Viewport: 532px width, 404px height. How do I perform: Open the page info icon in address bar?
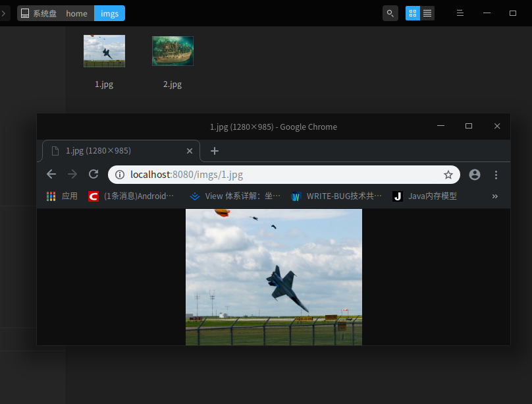point(119,175)
